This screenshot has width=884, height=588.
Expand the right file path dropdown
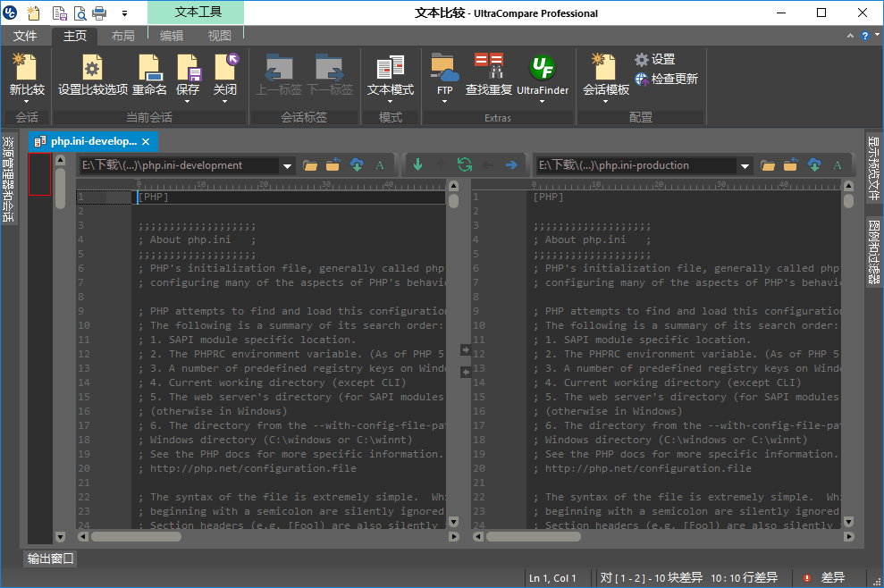click(745, 165)
